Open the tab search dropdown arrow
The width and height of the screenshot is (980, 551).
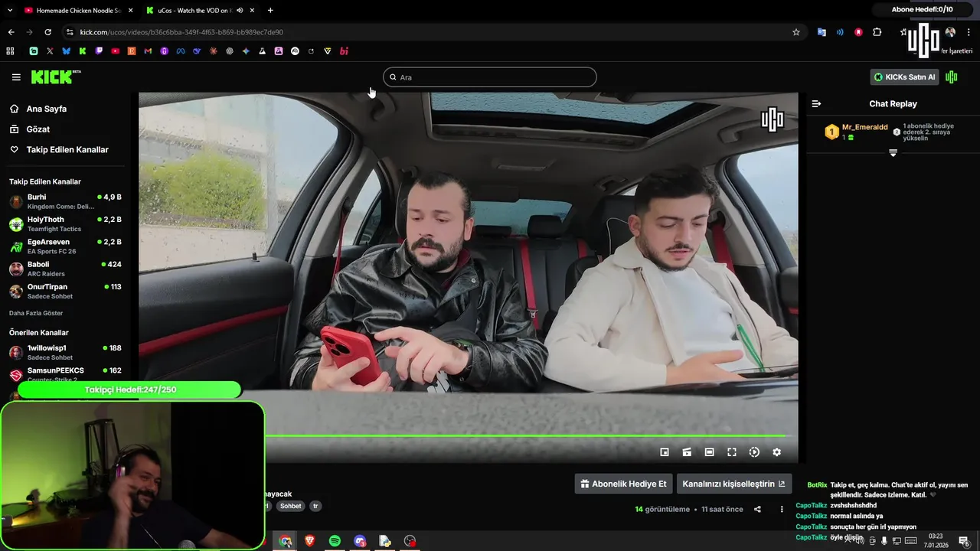9,10
